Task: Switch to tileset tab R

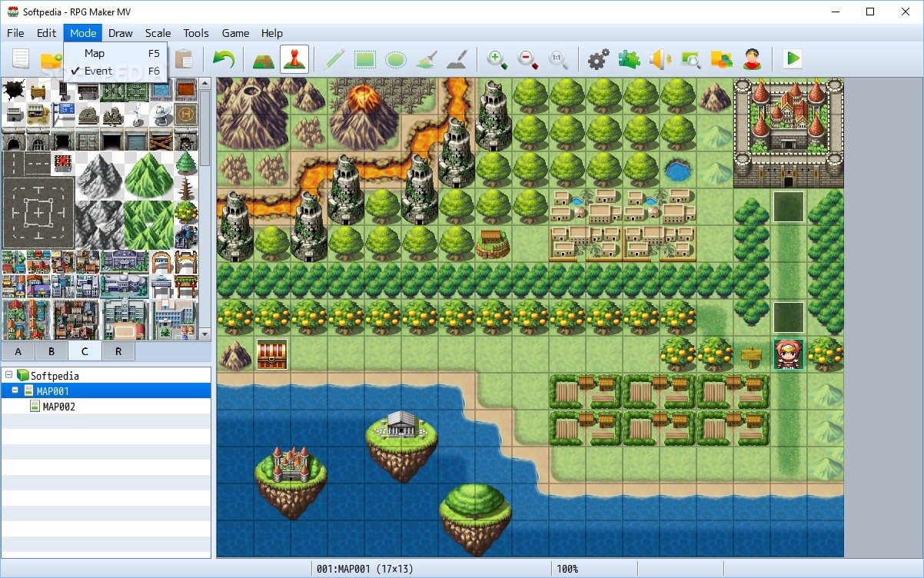Action: coord(118,352)
